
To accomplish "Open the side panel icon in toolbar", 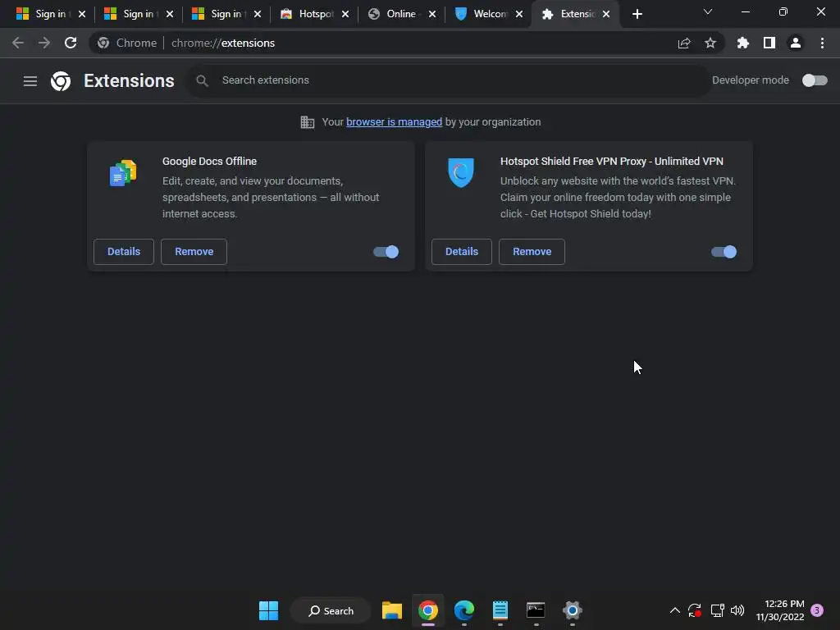I will click(769, 43).
